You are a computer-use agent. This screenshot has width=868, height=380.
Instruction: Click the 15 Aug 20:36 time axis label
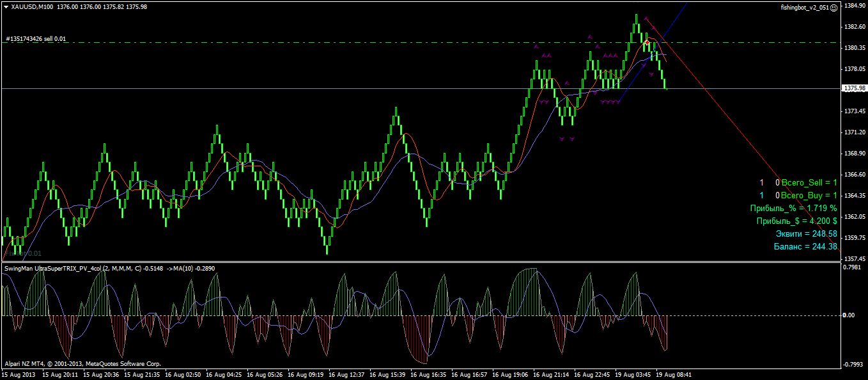[102, 374]
